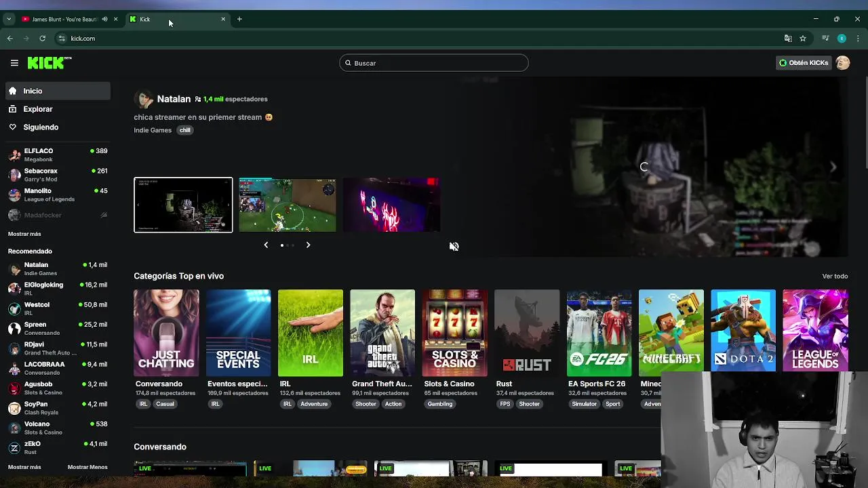Screen dimensions: 868x488
Task: Go to next featured carousel slide
Action: pos(308,245)
